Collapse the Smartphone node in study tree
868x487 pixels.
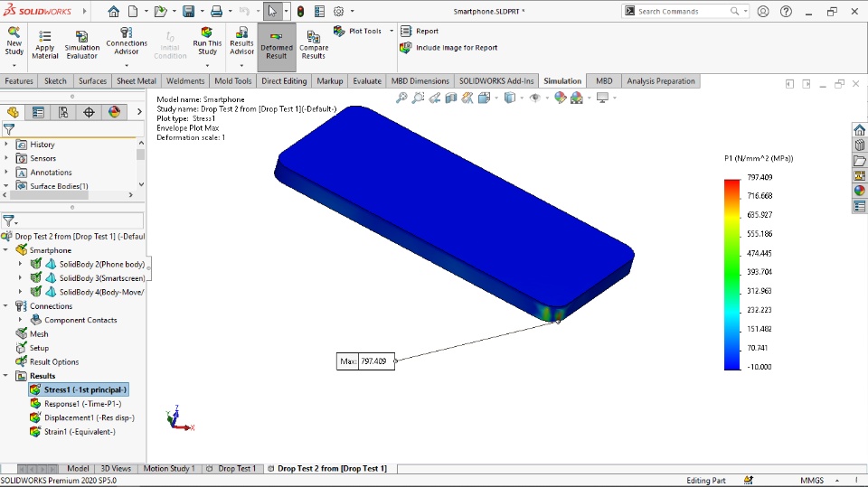6,250
